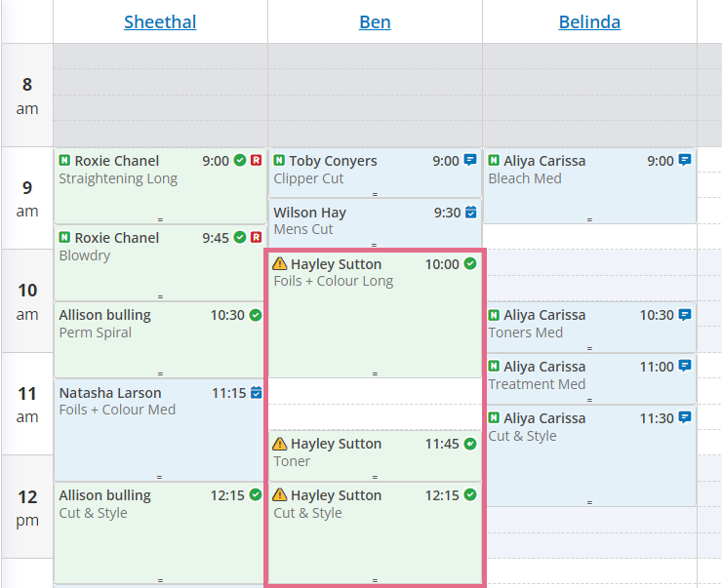Click the message icon on Aliya Carissa 10:30
The height and width of the screenshot is (588, 722).
pos(685,315)
